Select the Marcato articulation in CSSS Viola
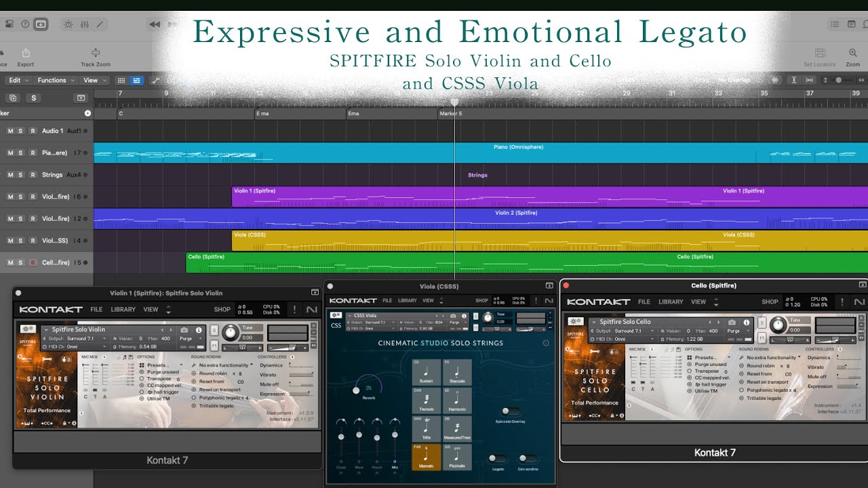 [x=427, y=457]
